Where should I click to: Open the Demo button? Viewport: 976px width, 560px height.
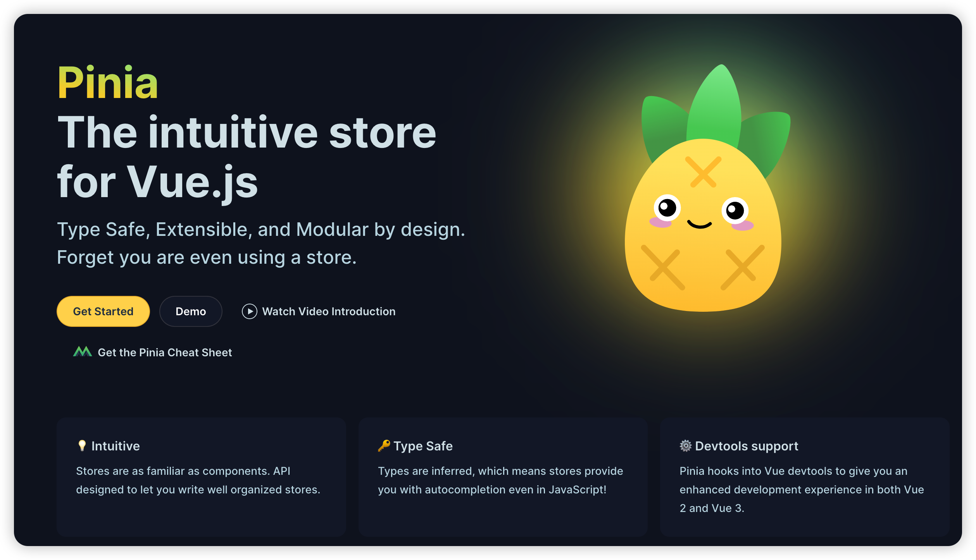191,311
